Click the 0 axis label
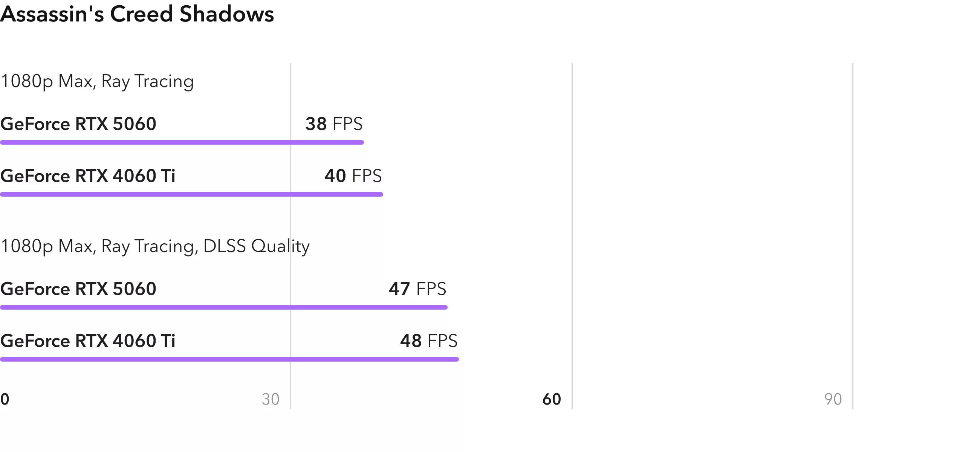The width and height of the screenshot is (980, 452). [x=5, y=399]
